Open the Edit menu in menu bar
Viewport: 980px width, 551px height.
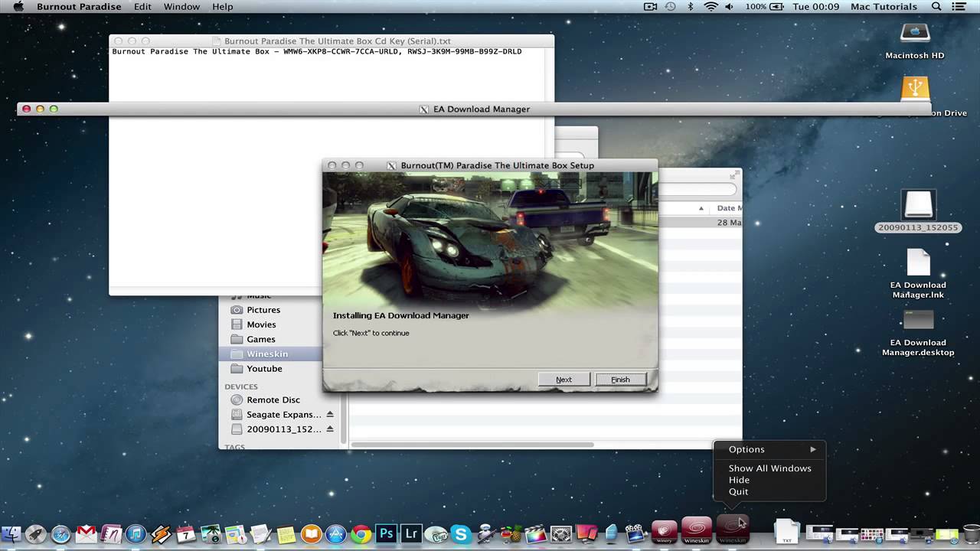pyautogui.click(x=142, y=7)
